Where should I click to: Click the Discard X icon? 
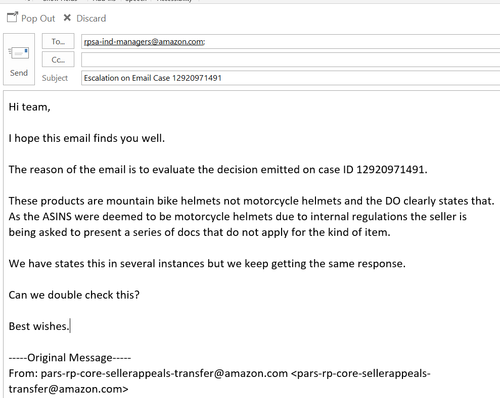(67, 18)
